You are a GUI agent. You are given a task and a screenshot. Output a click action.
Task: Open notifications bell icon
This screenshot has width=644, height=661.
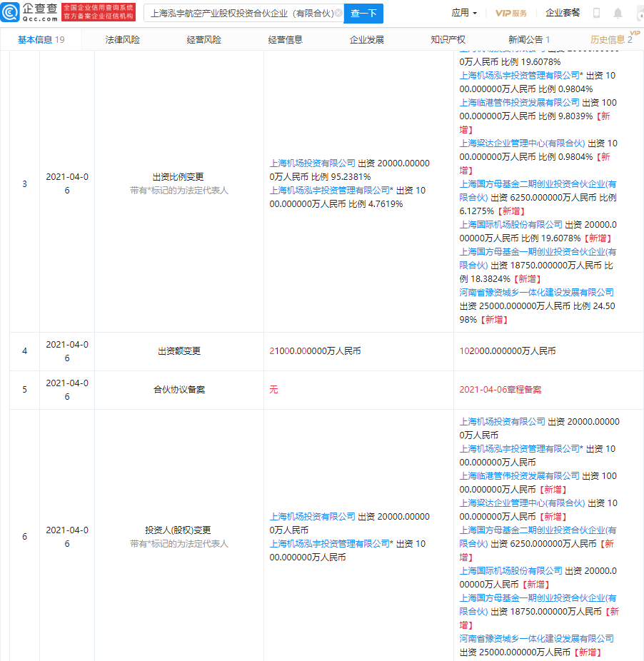pos(618,13)
